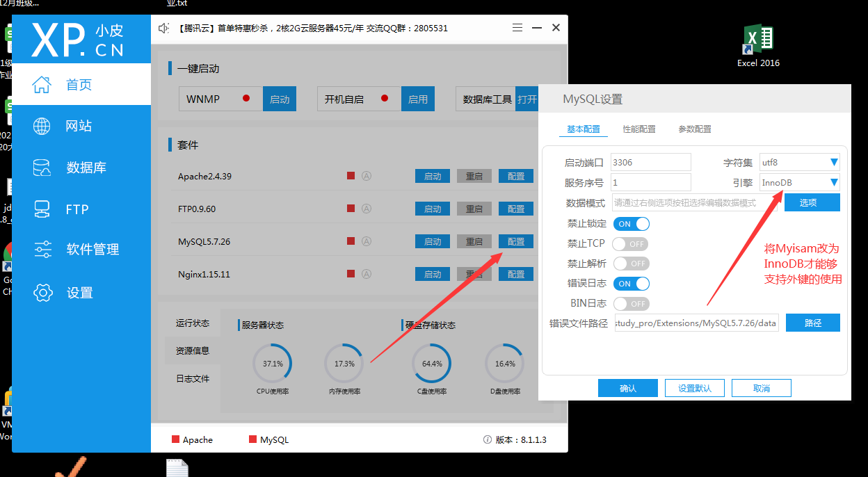Viewport: 868px width, 477px height.
Task: Click the 选项 button for 数据模式
Action: point(812,202)
